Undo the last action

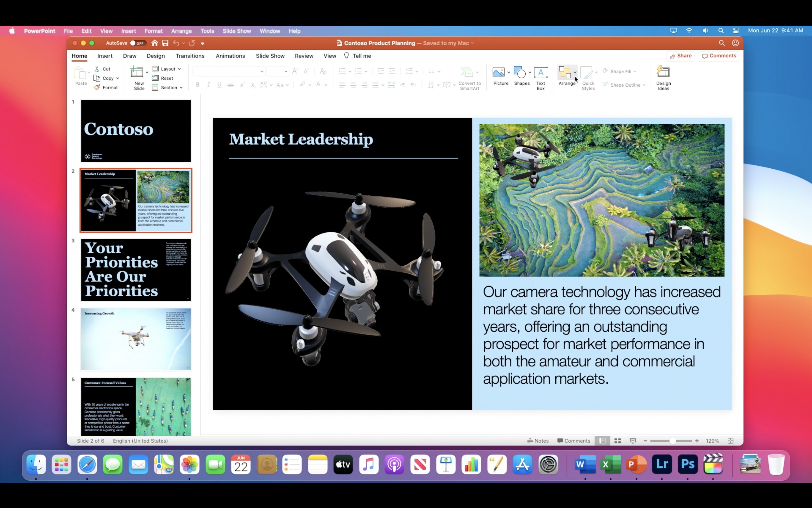[176, 43]
